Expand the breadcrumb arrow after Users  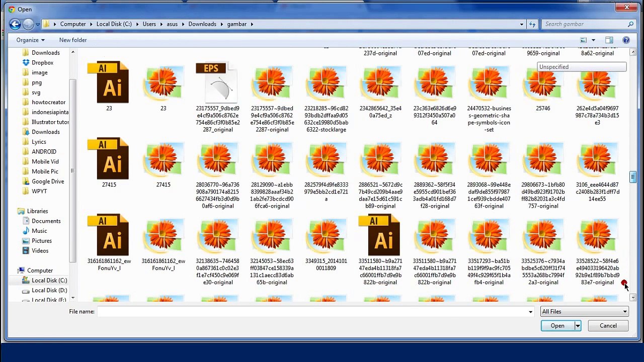point(162,24)
